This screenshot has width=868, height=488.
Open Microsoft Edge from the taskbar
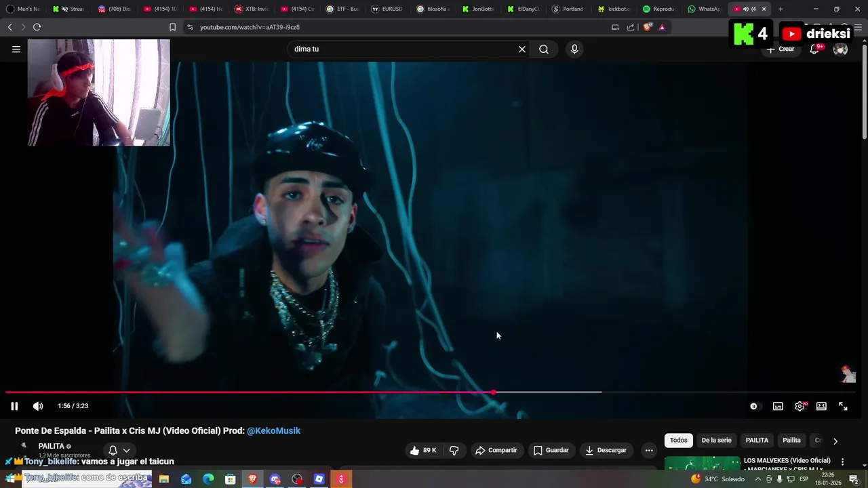click(208, 479)
